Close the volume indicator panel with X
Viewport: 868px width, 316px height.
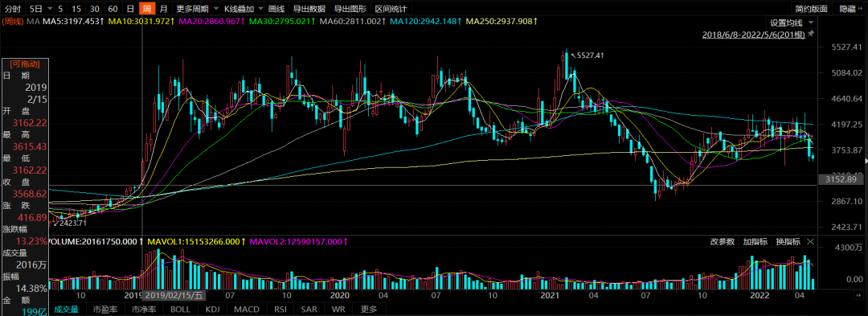pyautogui.click(x=810, y=242)
